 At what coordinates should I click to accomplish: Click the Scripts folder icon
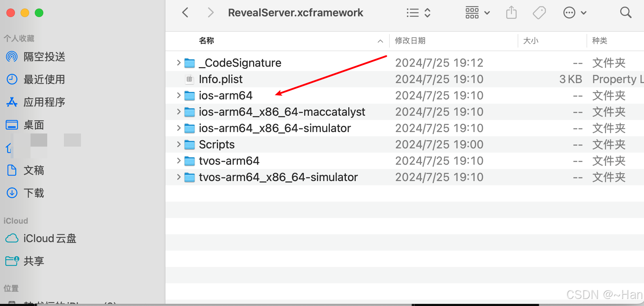[x=190, y=145]
